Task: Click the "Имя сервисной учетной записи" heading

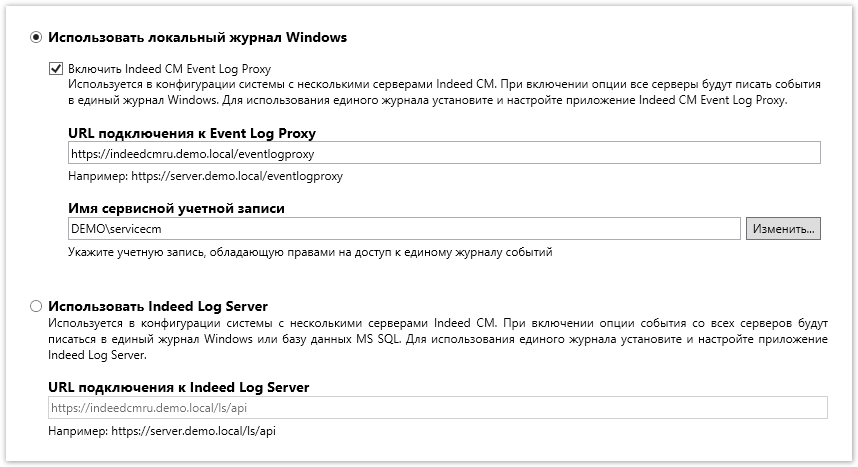Action: coord(176,208)
